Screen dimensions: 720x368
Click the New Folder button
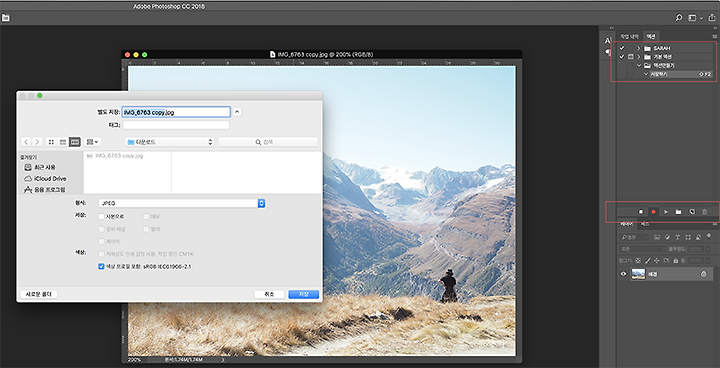click(x=39, y=294)
